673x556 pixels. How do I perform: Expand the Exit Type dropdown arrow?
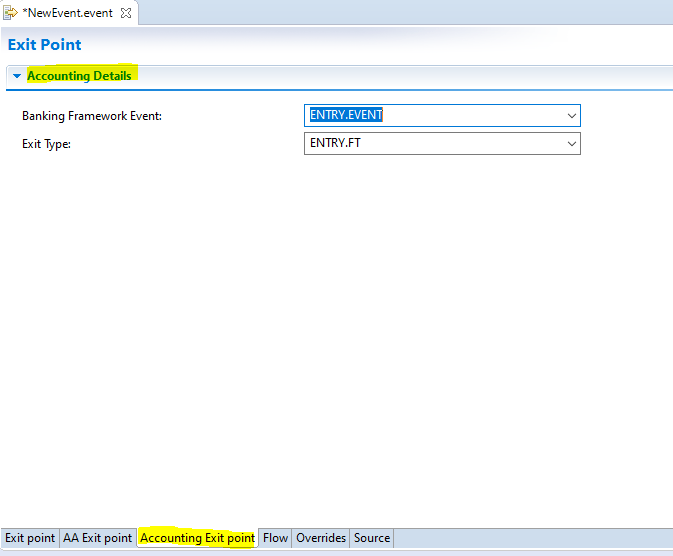pos(572,144)
